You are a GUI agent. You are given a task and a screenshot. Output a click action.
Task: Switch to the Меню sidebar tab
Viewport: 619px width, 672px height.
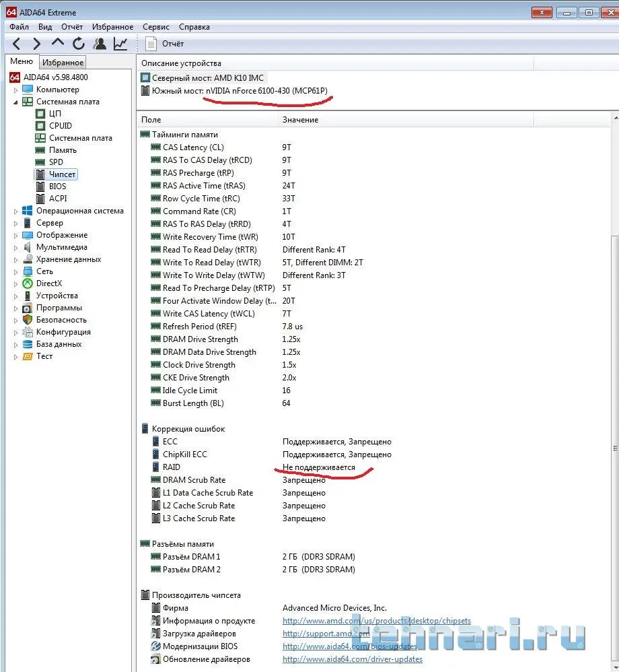tap(22, 61)
